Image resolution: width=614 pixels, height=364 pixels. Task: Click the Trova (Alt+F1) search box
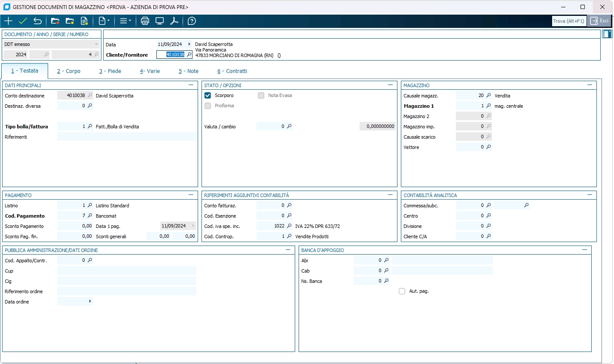point(568,21)
